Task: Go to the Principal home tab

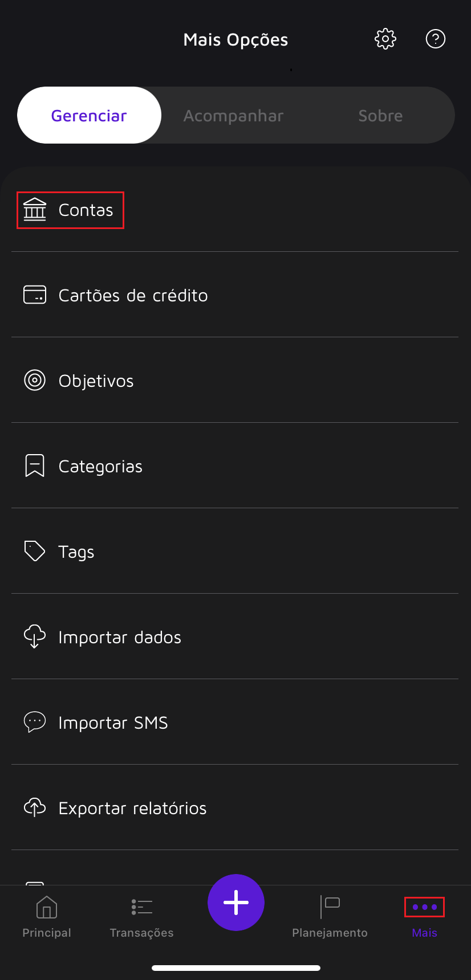Action: click(x=47, y=916)
